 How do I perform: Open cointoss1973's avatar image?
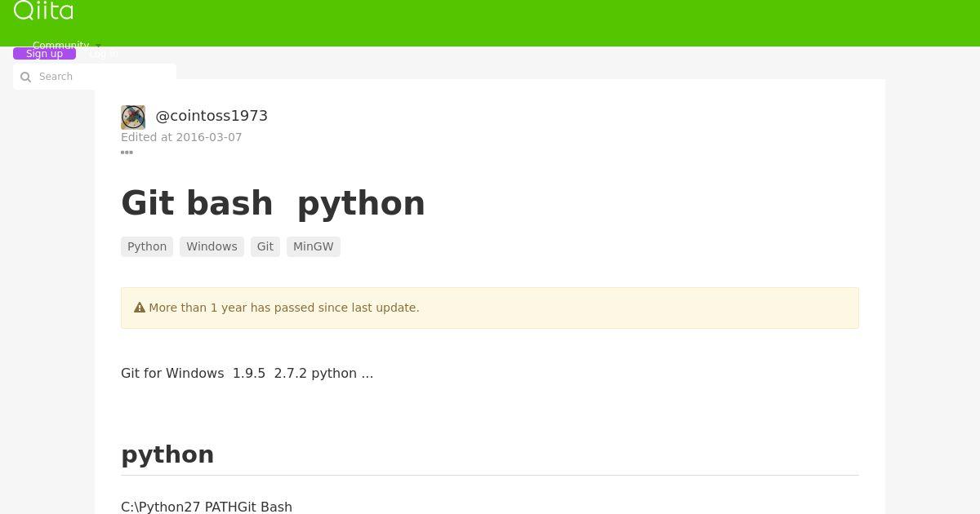133,117
